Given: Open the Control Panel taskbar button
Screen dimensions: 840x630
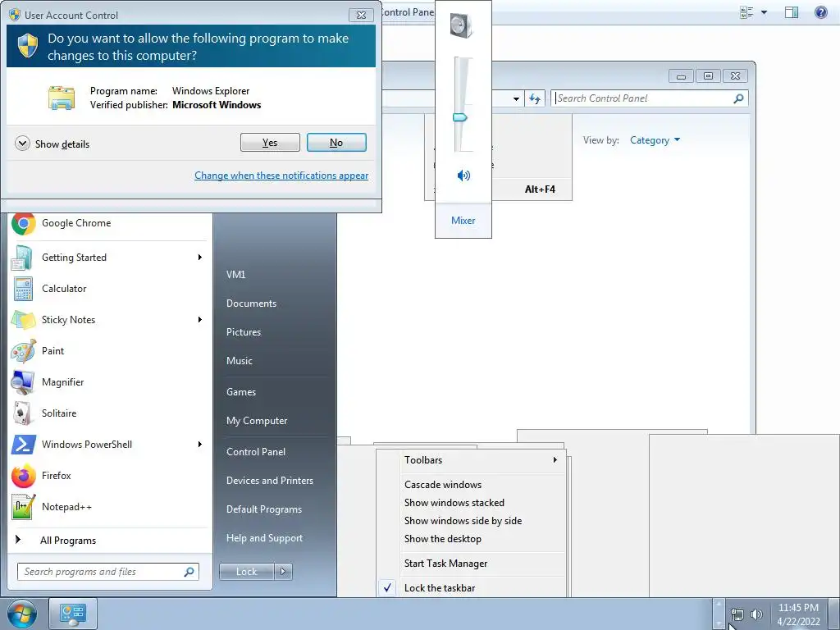Looking at the screenshot, I should tap(73, 614).
